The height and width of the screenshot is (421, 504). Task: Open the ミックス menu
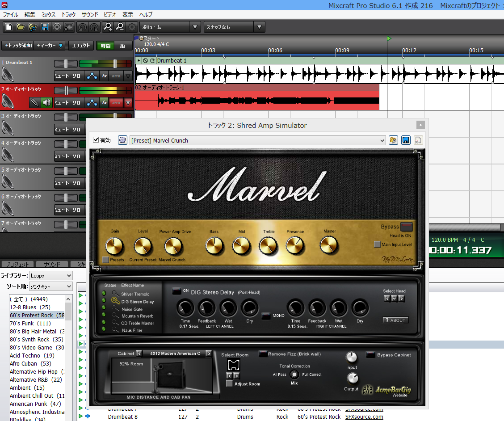(x=48, y=14)
